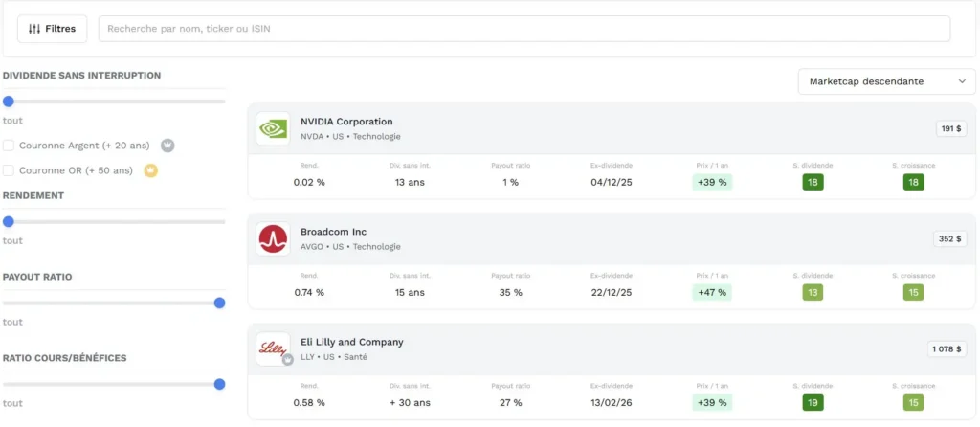Click the Rendement slider handle
The height and width of the screenshot is (427, 980).
[9, 221]
